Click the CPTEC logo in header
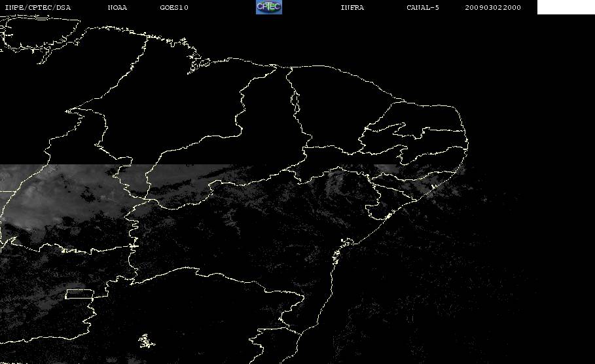This screenshot has width=595, height=364. (268, 7)
